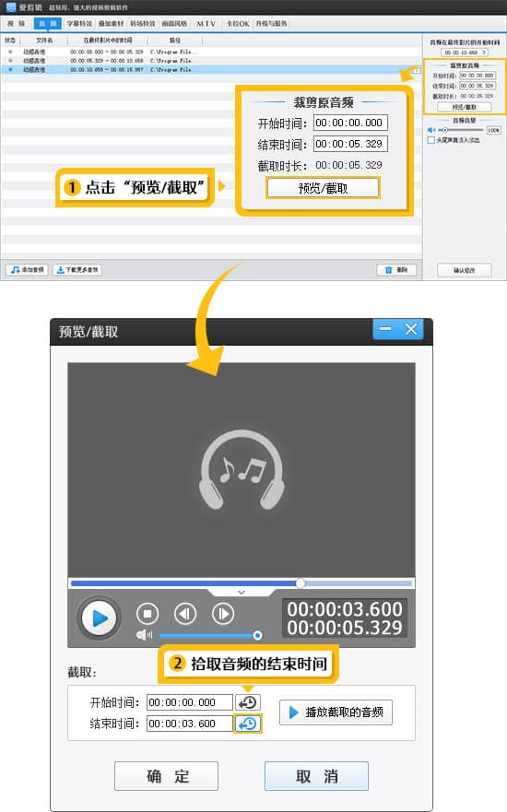Click the dialog 开始时间 input field
Screen dimensions: 507x812
(190, 702)
